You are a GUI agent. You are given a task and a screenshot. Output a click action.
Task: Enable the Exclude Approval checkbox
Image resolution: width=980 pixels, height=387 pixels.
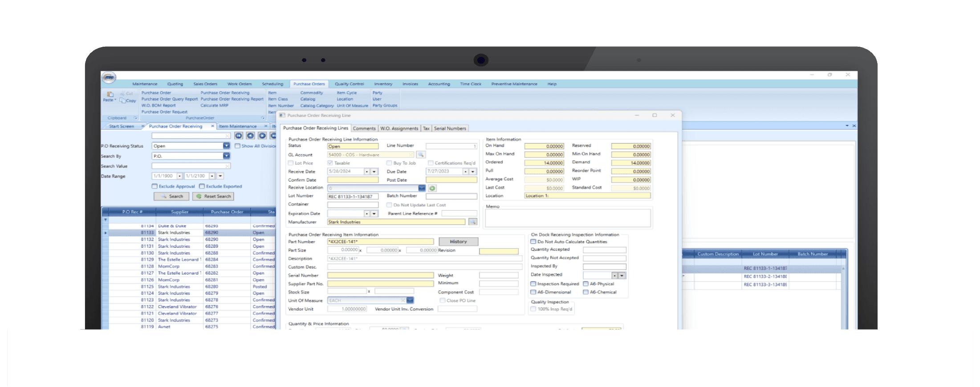pos(155,186)
